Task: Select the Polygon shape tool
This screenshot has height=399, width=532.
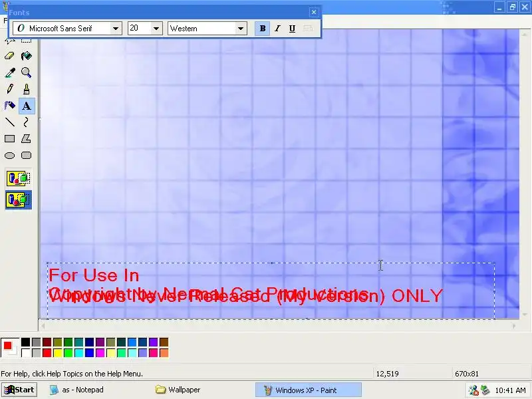Action: [27, 138]
